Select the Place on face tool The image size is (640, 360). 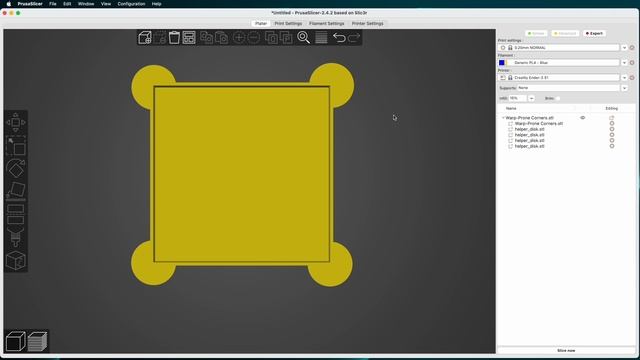[16, 191]
